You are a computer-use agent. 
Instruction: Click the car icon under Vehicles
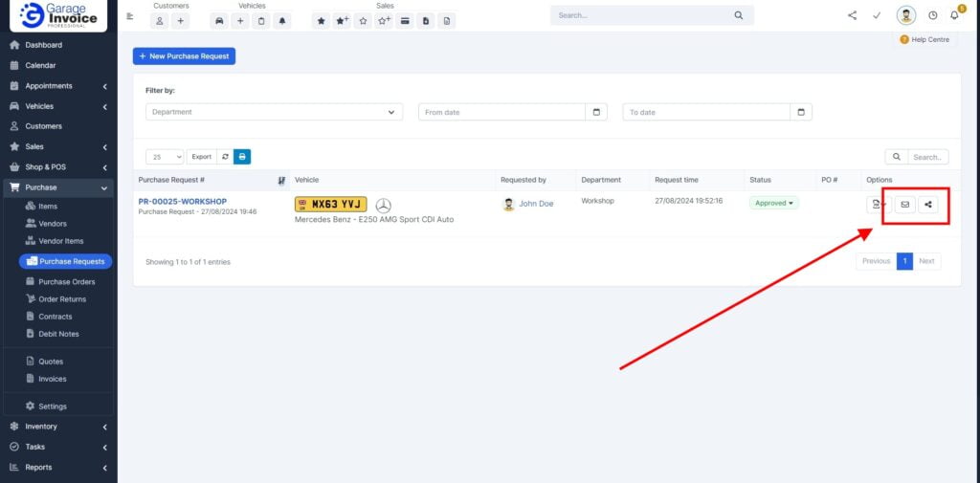coord(219,21)
